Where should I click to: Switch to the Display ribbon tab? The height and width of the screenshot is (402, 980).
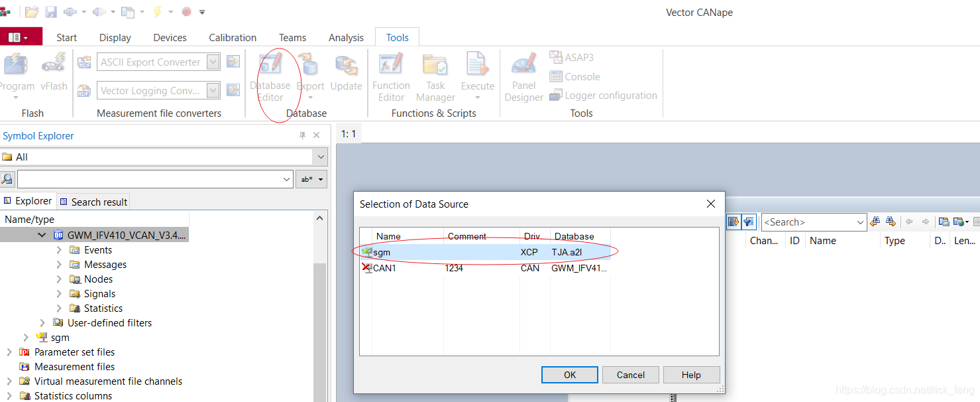[x=115, y=38]
